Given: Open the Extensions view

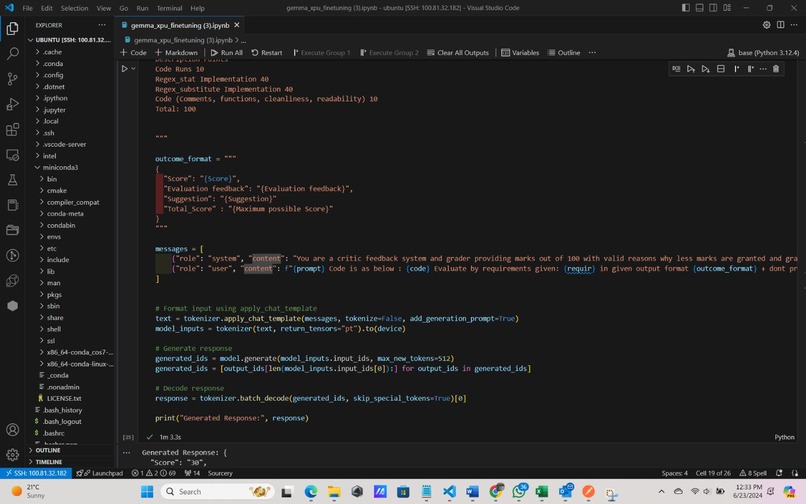Looking at the screenshot, I should click(12, 129).
